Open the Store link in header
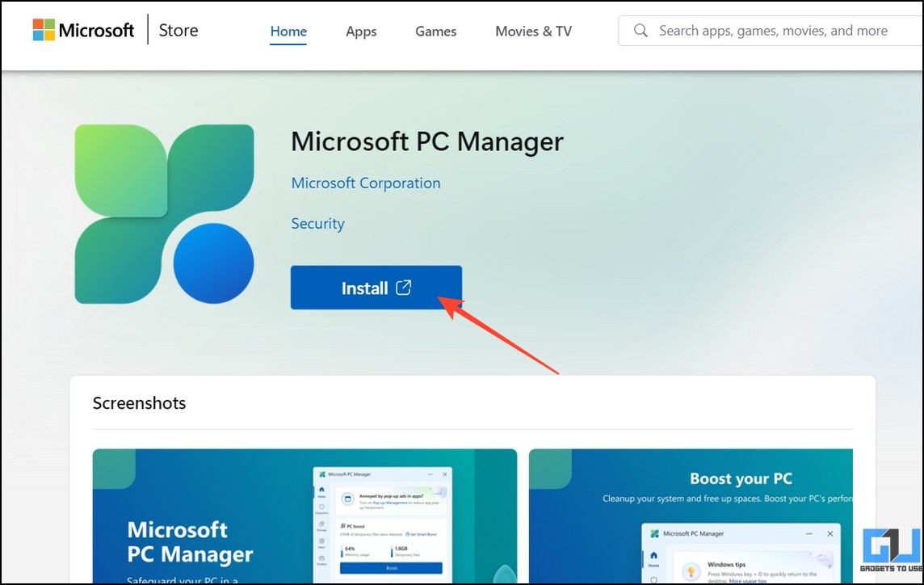This screenshot has height=585, width=924. click(x=178, y=30)
